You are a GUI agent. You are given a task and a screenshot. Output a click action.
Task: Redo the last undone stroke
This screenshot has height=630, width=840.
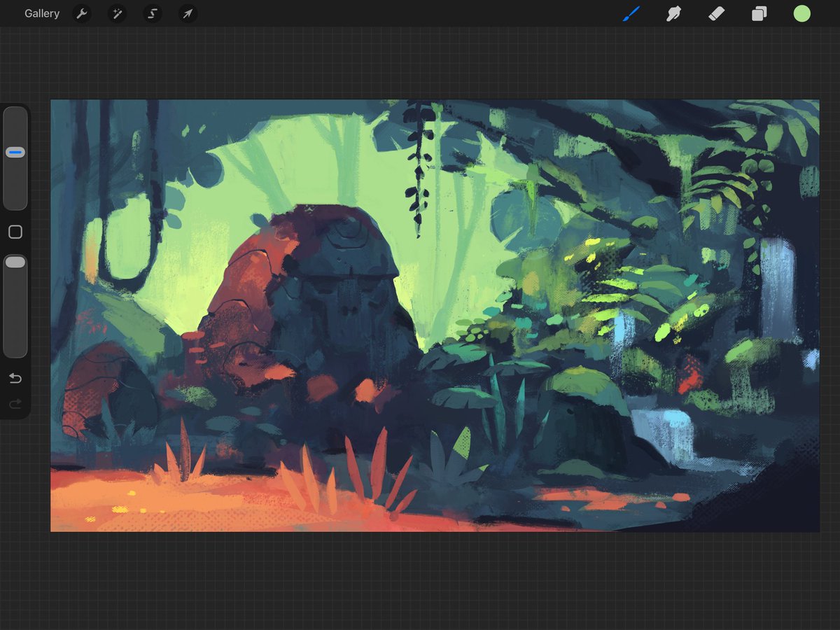[x=15, y=404]
